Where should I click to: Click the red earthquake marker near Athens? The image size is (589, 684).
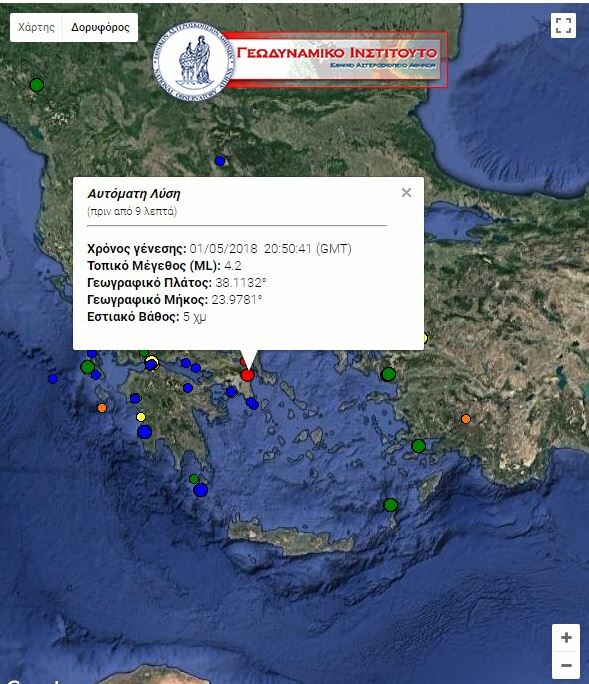(x=247, y=375)
